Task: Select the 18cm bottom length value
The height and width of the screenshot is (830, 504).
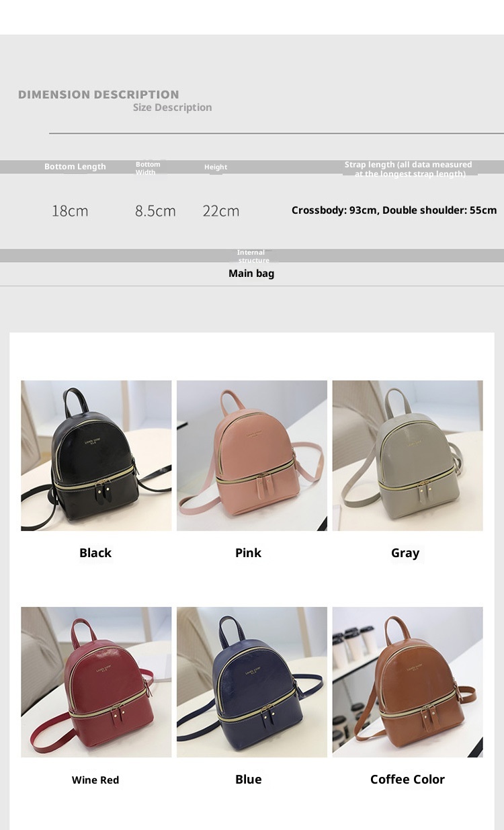Action: pyautogui.click(x=70, y=211)
